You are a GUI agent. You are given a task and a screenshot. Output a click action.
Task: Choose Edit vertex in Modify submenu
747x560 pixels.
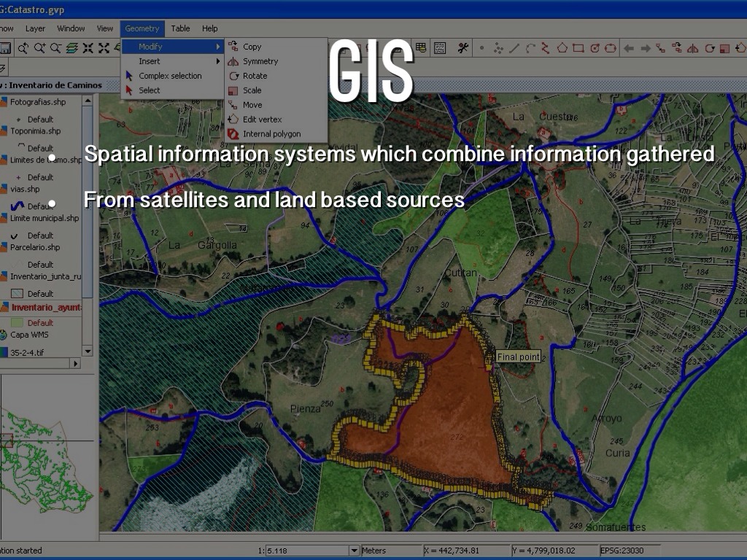262,120
